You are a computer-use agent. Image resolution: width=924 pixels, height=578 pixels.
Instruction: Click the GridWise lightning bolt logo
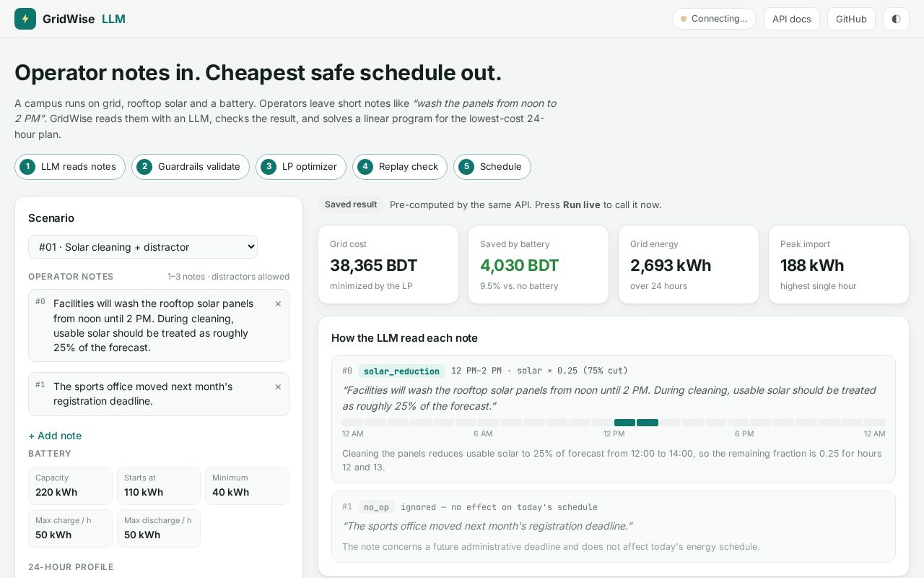25,19
